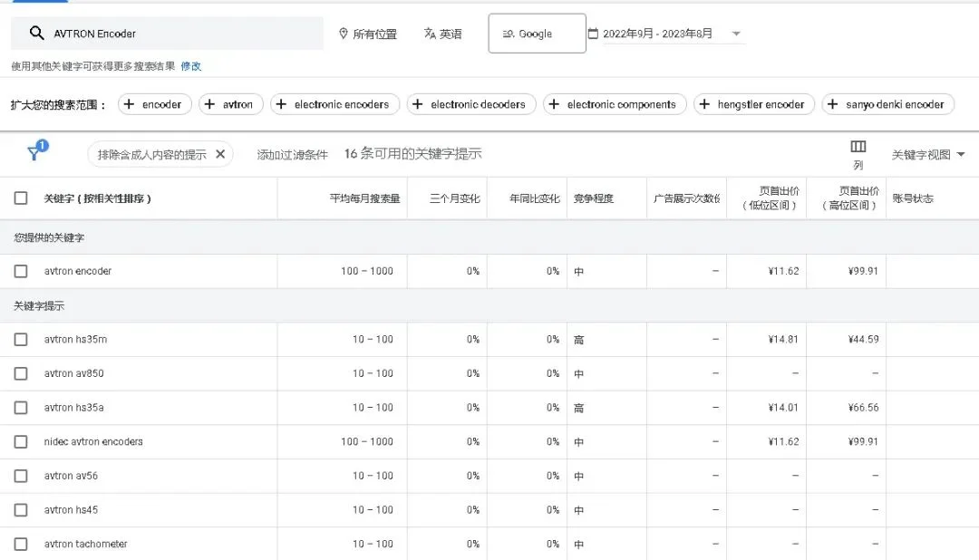979x560 pixels.
Task: Click plus icon on electronic components chip
Action: click(554, 104)
